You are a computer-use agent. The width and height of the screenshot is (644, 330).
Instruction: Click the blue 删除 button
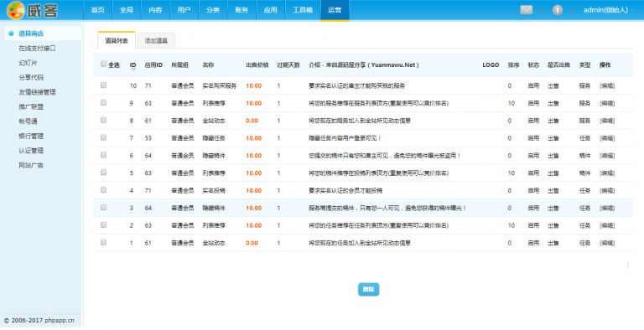tap(368, 289)
